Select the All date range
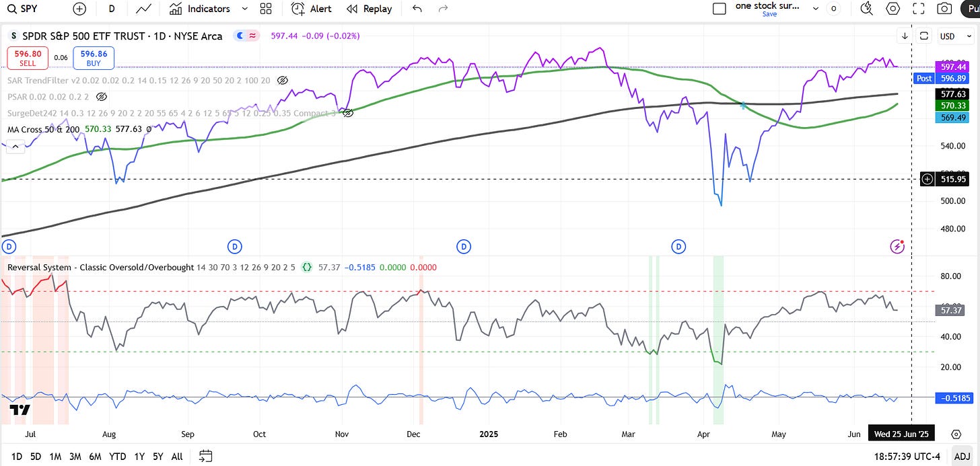The image size is (980, 466). 177,457
